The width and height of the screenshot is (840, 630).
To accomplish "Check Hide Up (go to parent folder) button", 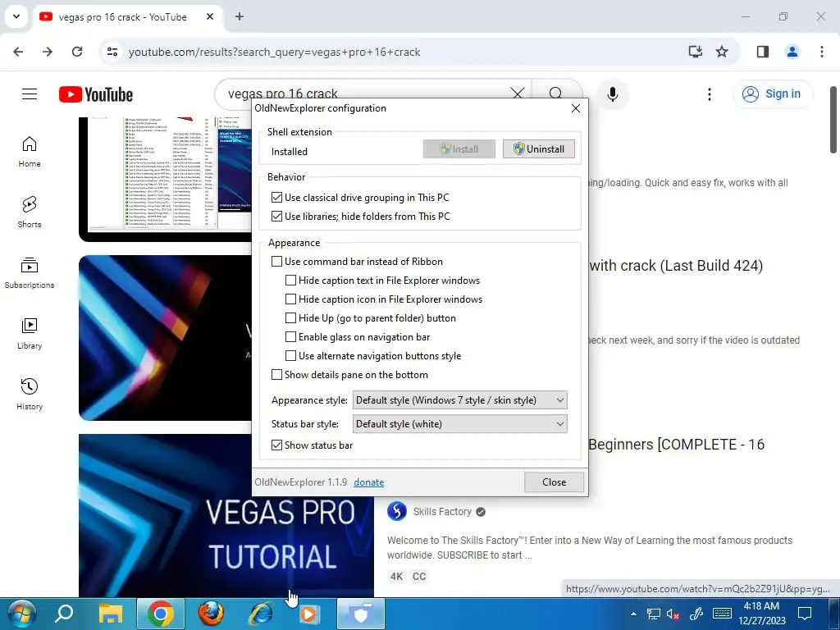I will coord(290,318).
